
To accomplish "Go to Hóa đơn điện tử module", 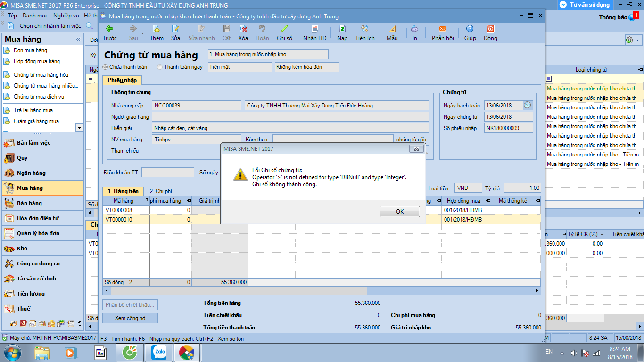I will (x=42, y=218).
